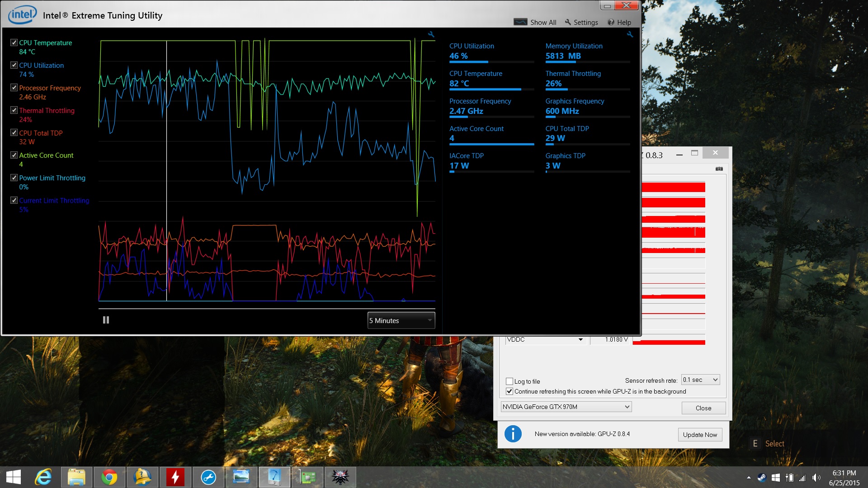This screenshot has width=868, height=488.
Task: Minimize the Extreme Tuning Utility window
Action: click(x=607, y=5)
